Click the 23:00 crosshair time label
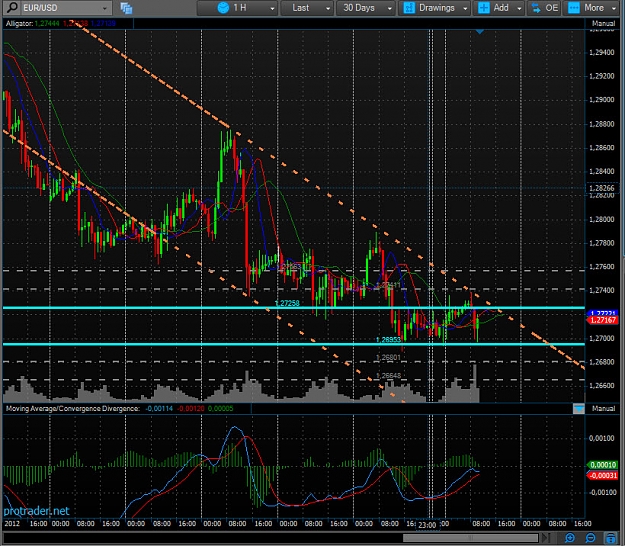 (426, 525)
